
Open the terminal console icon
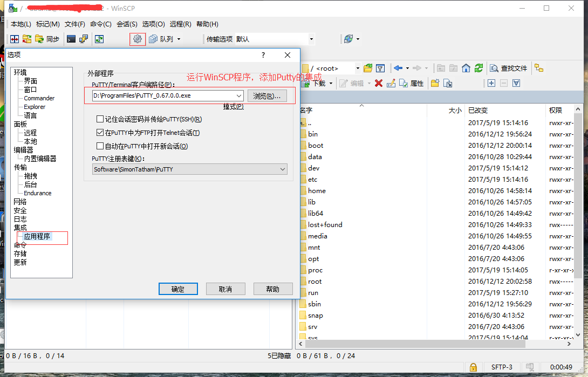[x=71, y=39]
